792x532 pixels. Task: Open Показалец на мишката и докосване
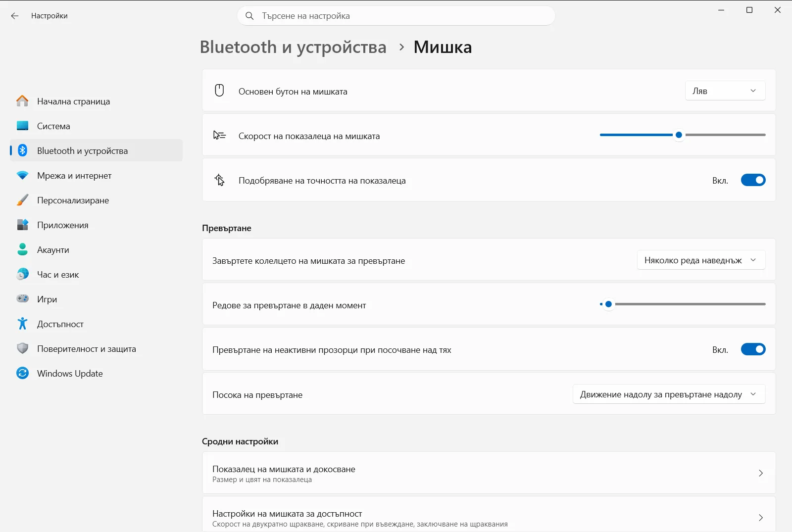coord(489,473)
